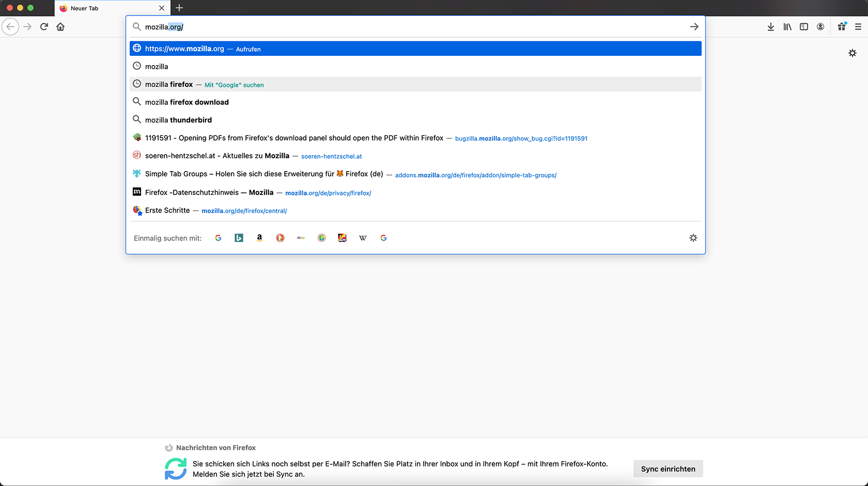Search once with LEO dictionary icon
The width and height of the screenshot is (868, 486).
coord(342,238)
